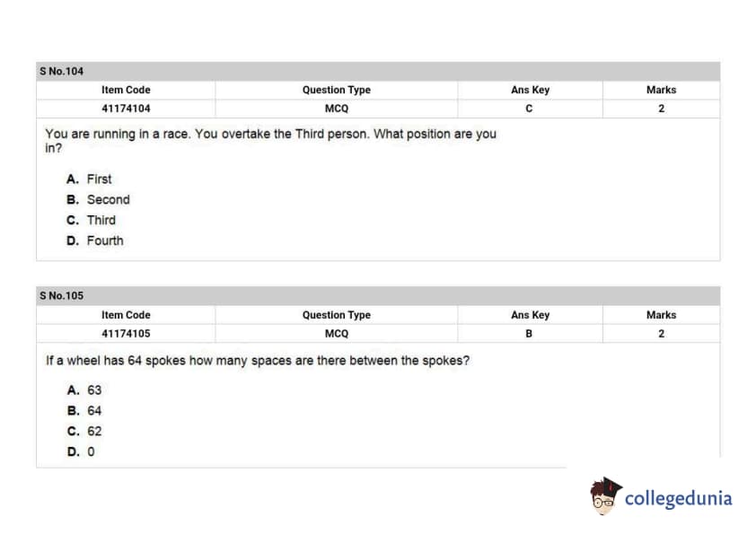Viewport: 756px width, 534px height.
Task: Click item code 41174104
Action: click(x=126, y=109)
